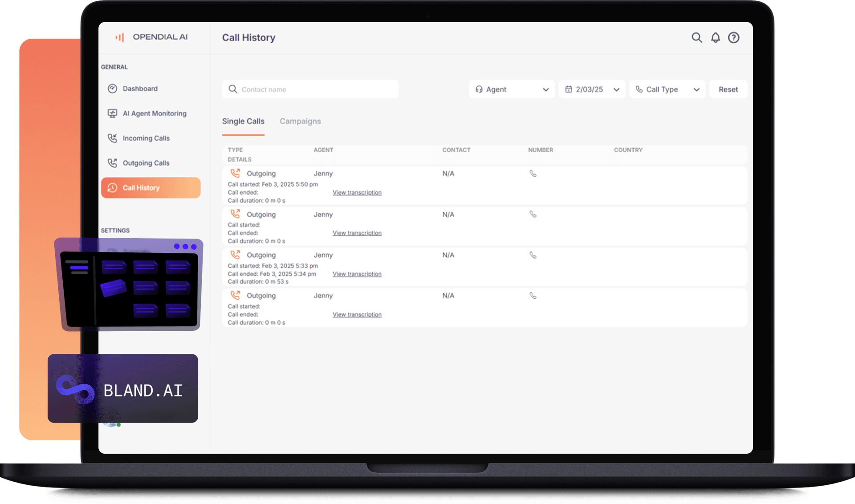Click the Outgoing Calls icon
The height and width of the screenshot is (504, 855).
tap(112, 163)
